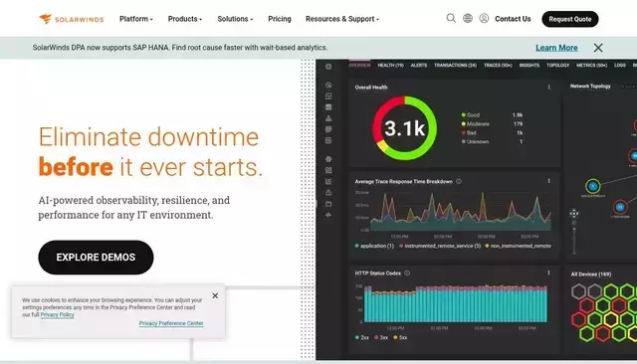This screenshot has width=637, height=364.
Task: Go to the Pricing page
Action: (280, 19)
